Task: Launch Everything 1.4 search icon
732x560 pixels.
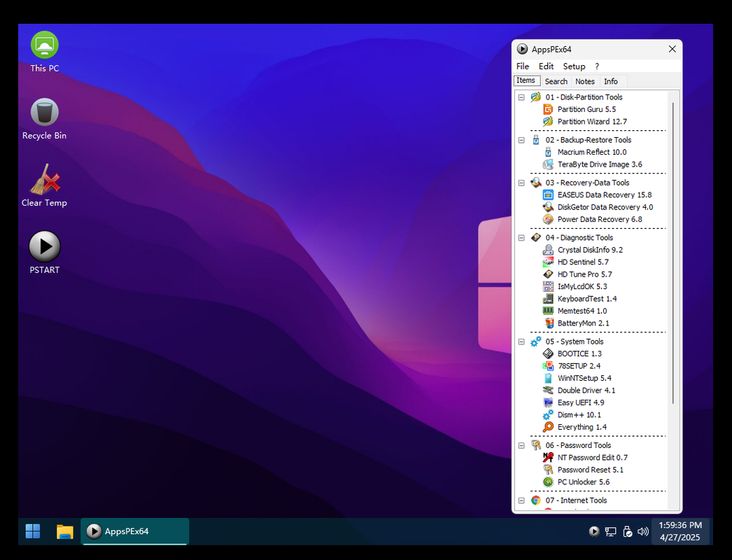Action: point(548,427)
